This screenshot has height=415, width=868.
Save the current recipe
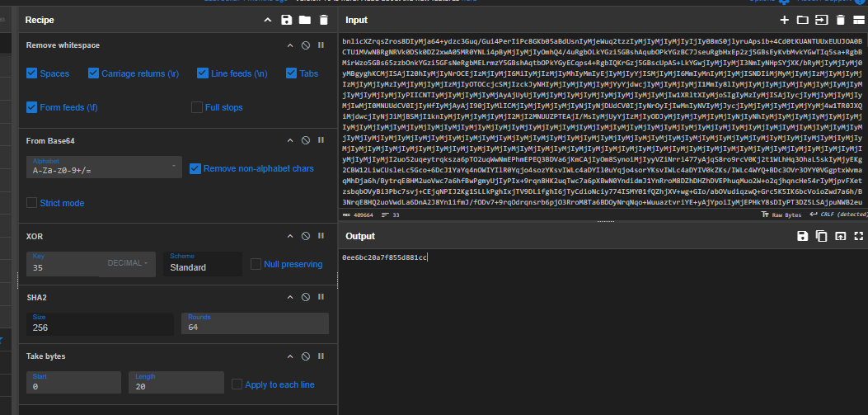click(x=286, y=20)
